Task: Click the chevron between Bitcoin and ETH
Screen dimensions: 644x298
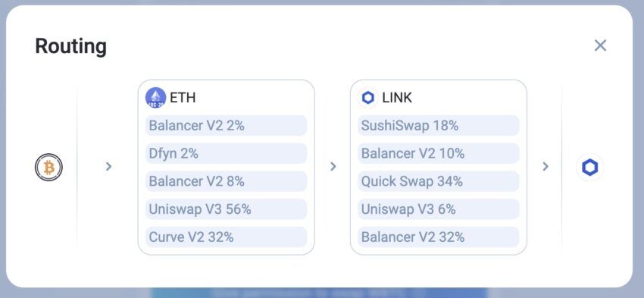Action: pyautogui.click(x=108, y=167)
